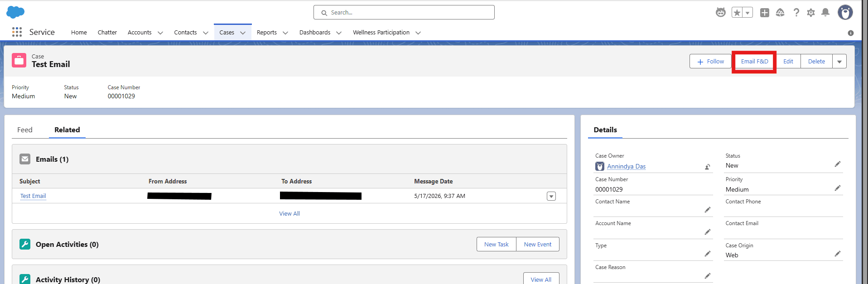Open the Annindya Das owner link

pyautogui.click(x=627, y=166)
